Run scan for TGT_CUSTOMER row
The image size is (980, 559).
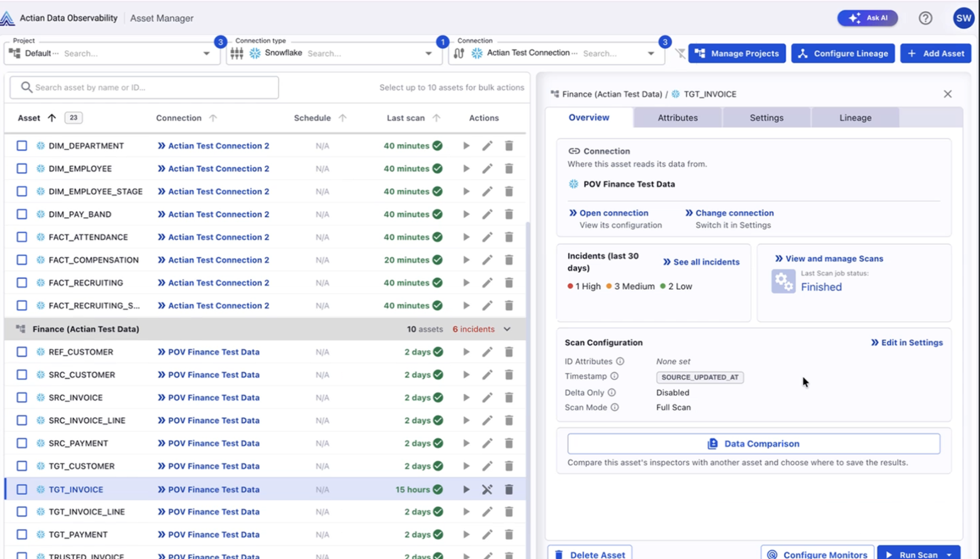(466, 466)
